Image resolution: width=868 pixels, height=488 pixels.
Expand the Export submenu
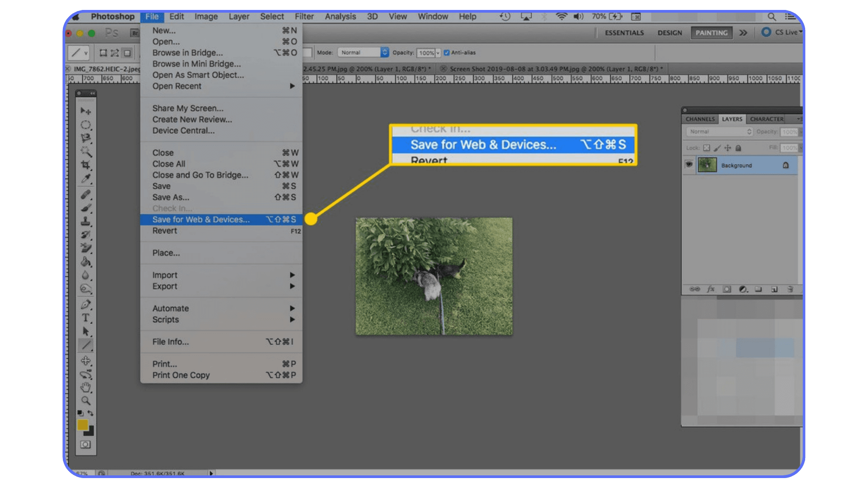pyautogui.click(x=222, y=286)
